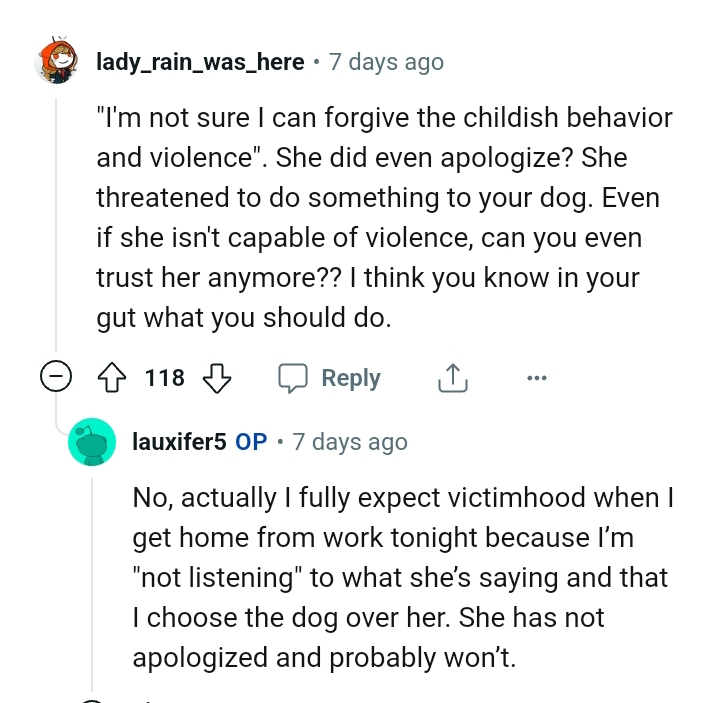Click the timestamp on lauxifer5's reply
The width and height of the screenshot is (720, 703).
350,441
